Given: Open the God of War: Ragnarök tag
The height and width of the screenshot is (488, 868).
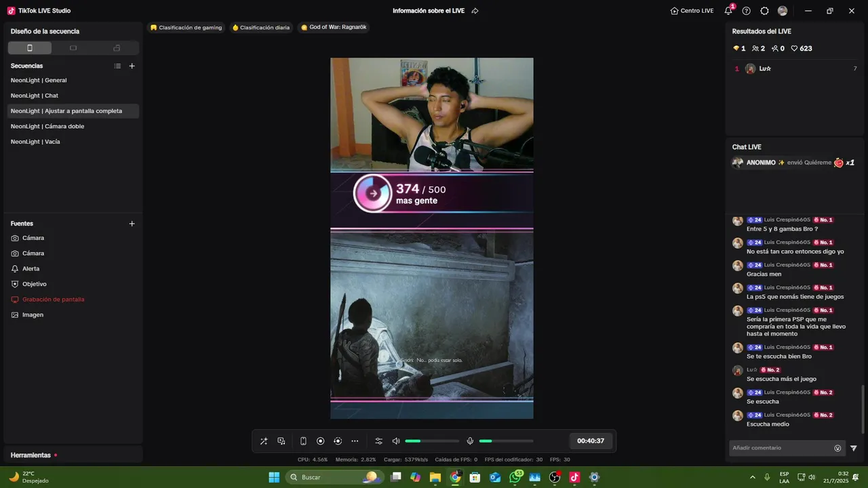Looking at the screenshot, I should tap(334, 28).
